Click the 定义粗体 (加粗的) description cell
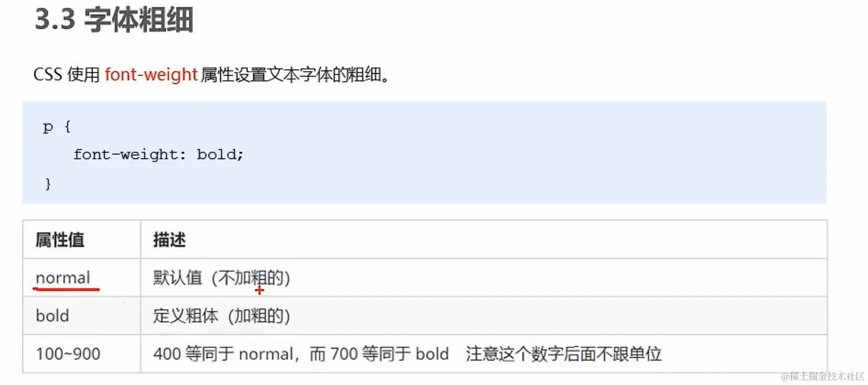This screenshot has height=385, width=868. tap(484, 316)
